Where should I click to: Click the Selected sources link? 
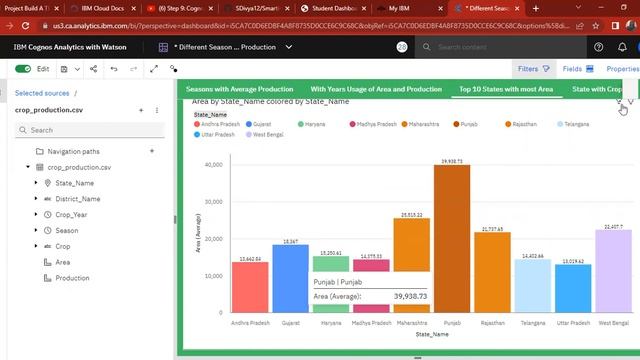42,93
